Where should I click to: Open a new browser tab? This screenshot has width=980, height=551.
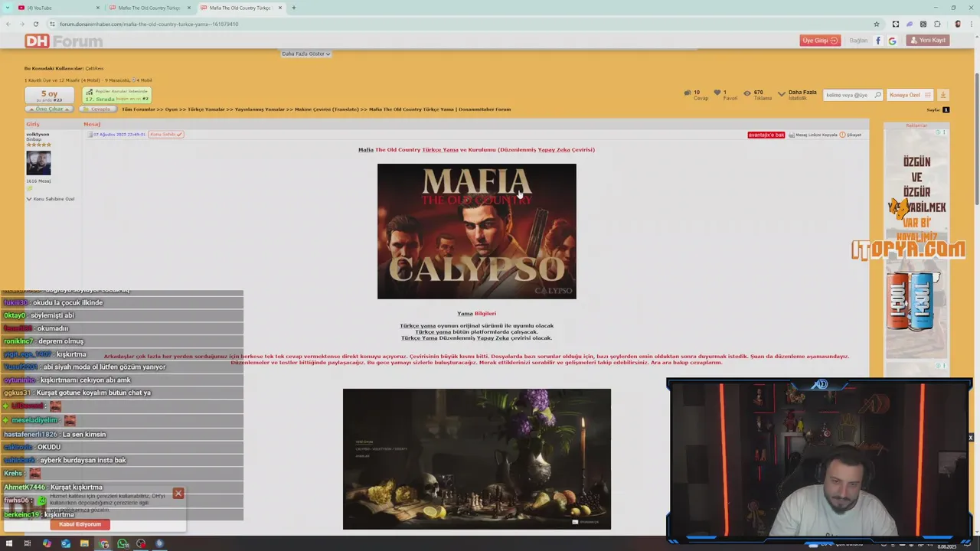294,8
